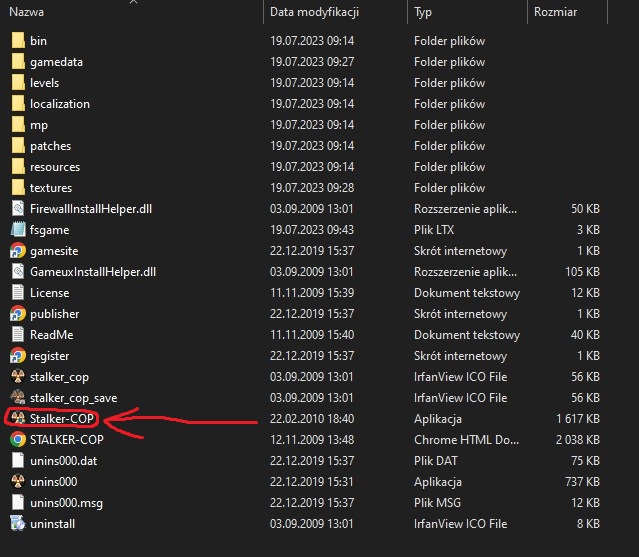
Task: Select the file name unins000.dat
Action: pyautogui.click(x=63, y=460)
